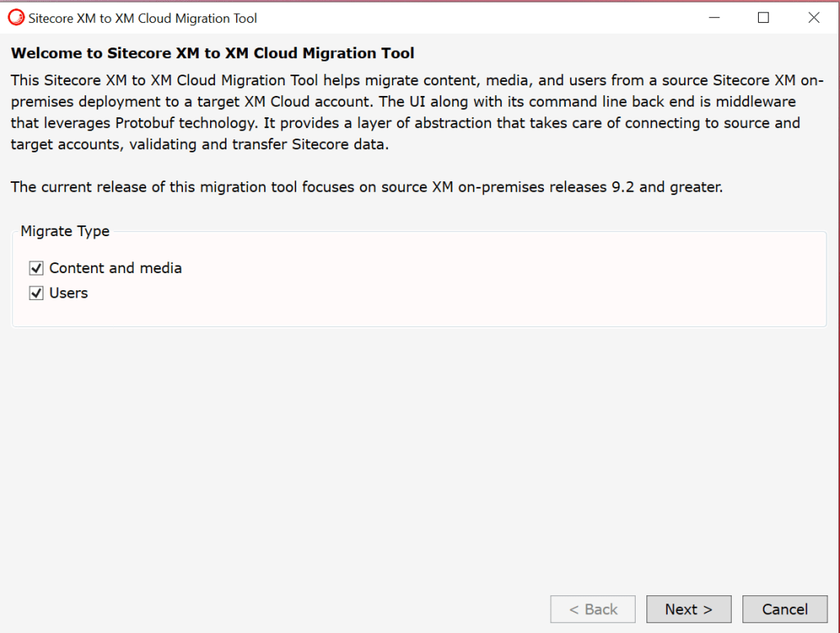Click the "Content and media" label text
This screenshot has width=840, height=633.
(116, 268)
